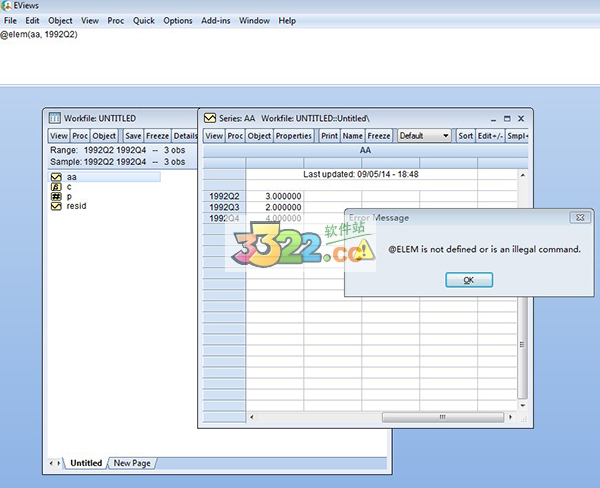600x488 pixels.
Task: Click View button in Series AA window
Action: [214, 136]
